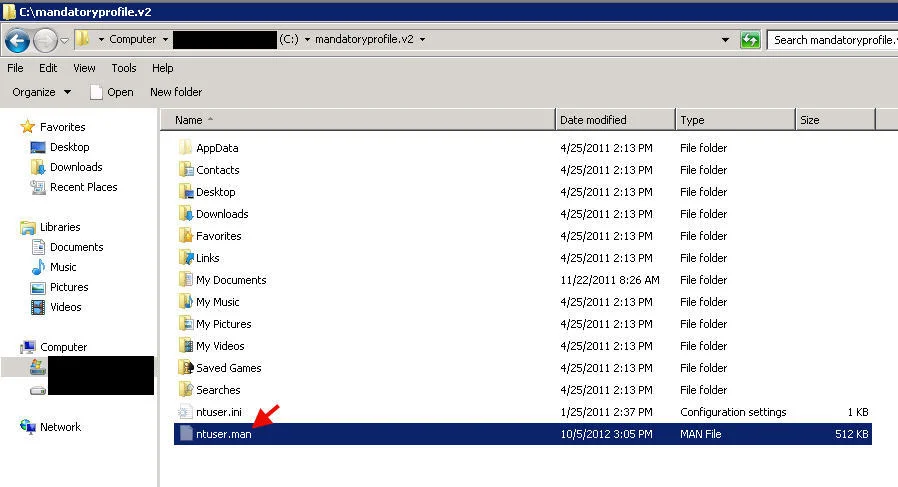Click the 'Configuration settings' type cell

click(733, 412)
